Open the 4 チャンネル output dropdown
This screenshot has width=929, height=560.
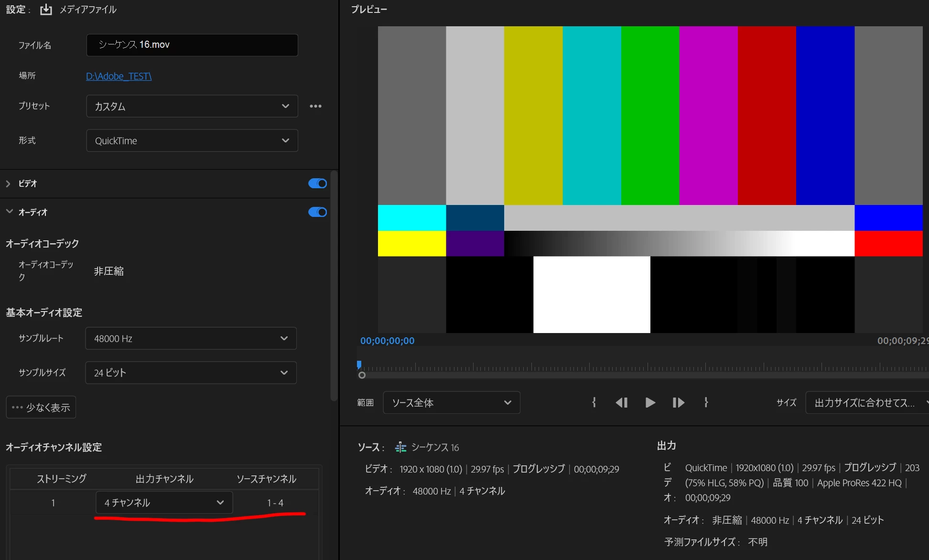[164, 503]
